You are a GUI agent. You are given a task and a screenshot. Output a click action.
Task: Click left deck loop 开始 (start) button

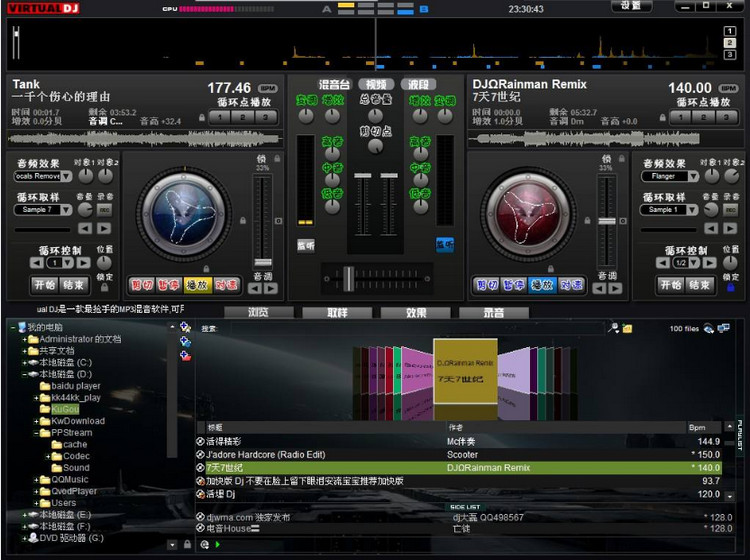[44, 285]
